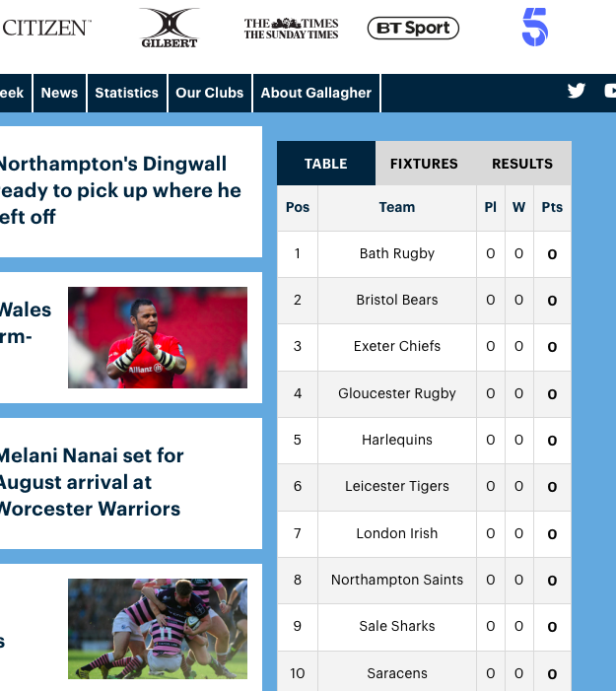Image resolution: width=616 pixels, height=691 pixels.
Task: Open the rugby tackle photo thumbnail
Action: [158, 629]
